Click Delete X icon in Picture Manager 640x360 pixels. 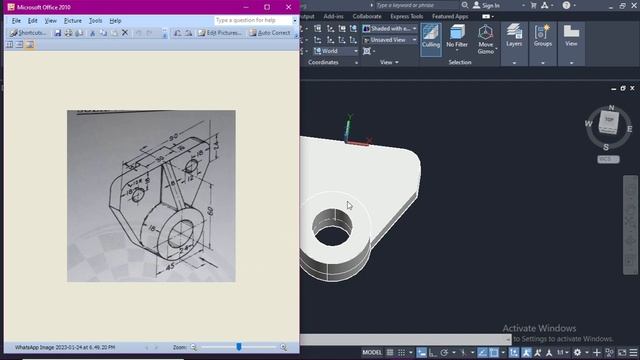coord(125,33)
